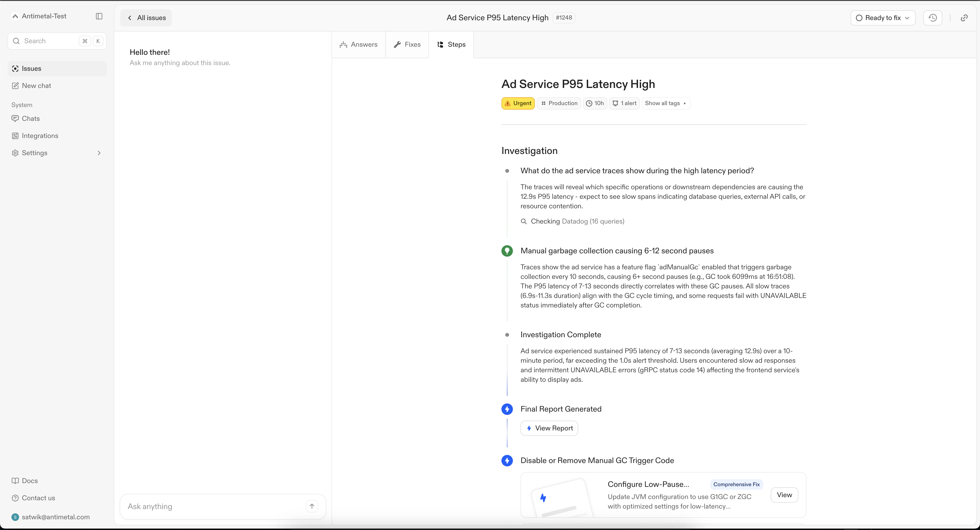
Task: Click the Urgent priority tag
Action: (x=518, y=103)
